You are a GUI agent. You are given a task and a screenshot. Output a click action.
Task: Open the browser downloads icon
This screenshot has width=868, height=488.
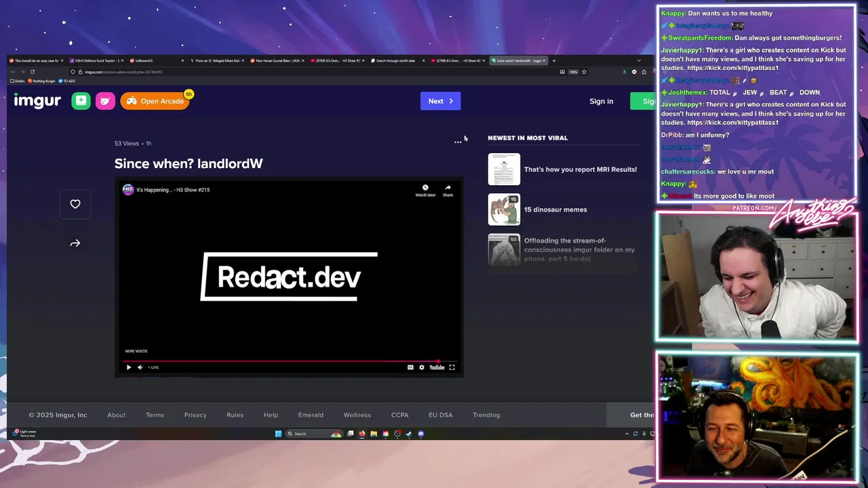coord(625,72)
